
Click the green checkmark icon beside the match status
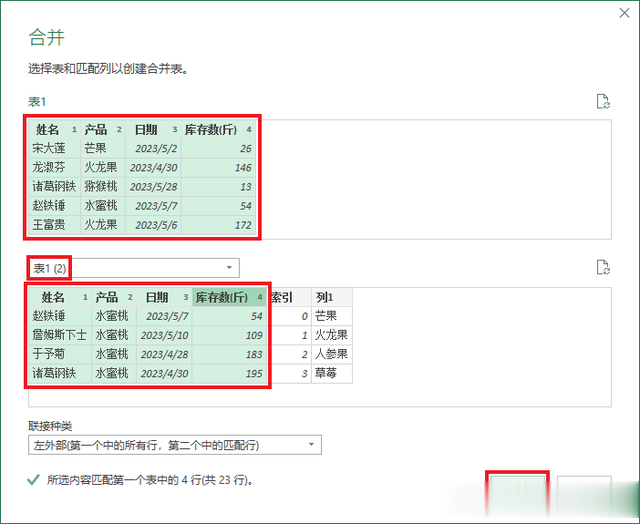pyautogui.click(x=33, y=480)
